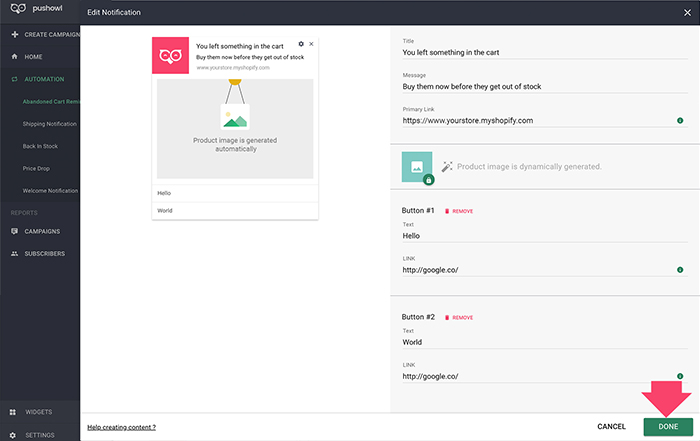
Task: Click the Automation loop icon
Action: pyautogui.click(x=14, y=79)
